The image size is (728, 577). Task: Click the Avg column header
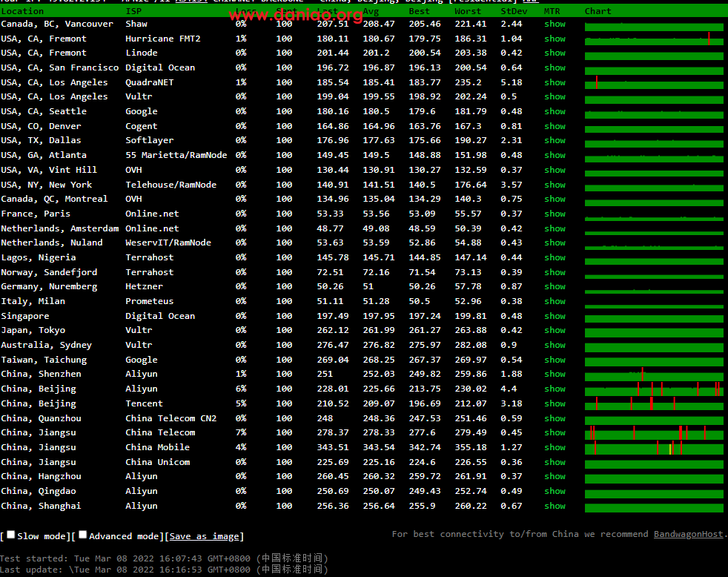coord(371,11)
